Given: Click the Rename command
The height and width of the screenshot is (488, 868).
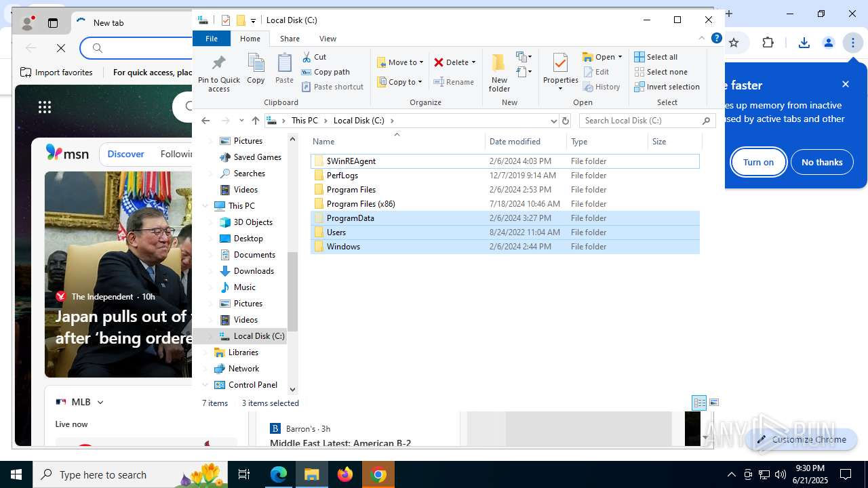Looking at the screenshot, I should (454, 82).
